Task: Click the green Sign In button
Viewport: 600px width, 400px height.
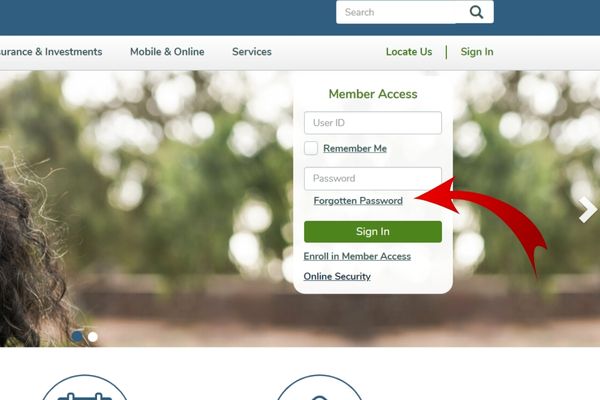Action: click(x=373, y=232)
